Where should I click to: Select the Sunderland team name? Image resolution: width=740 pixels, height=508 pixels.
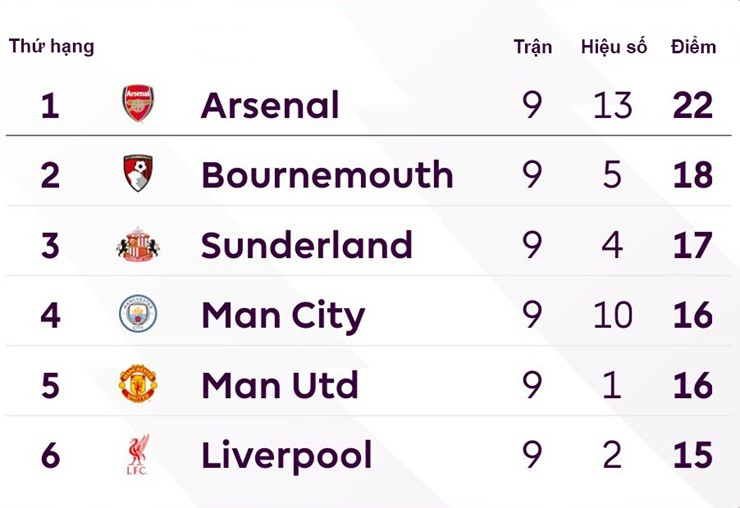click(x=307, y=245)
